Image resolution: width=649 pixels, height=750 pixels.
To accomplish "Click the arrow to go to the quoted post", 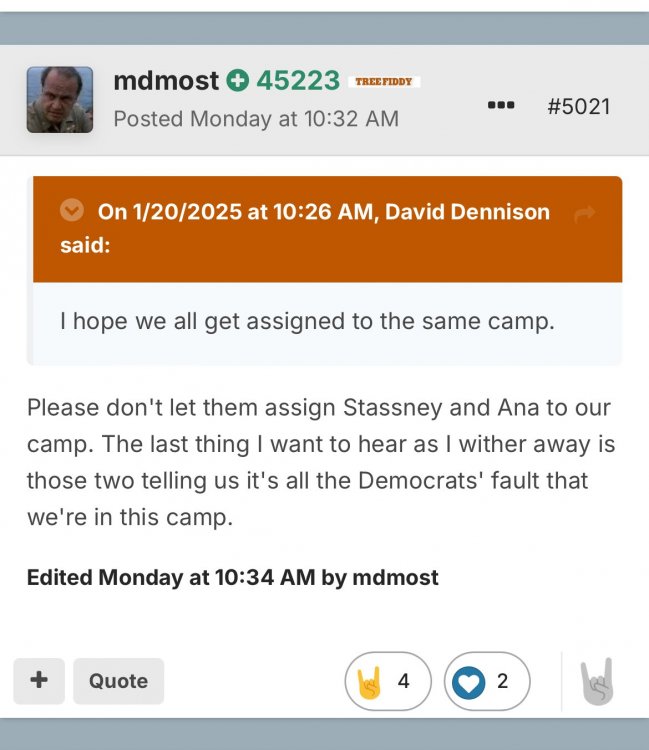I will (585, 212).
